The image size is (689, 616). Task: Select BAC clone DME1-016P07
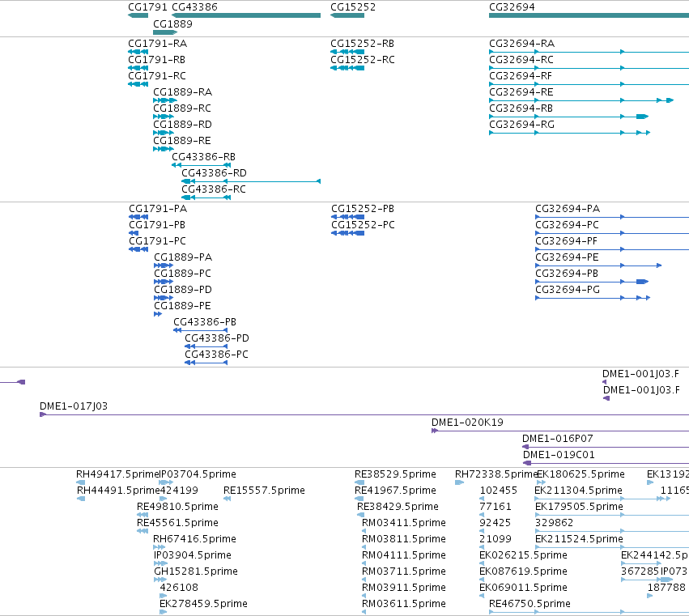point(557,439)
